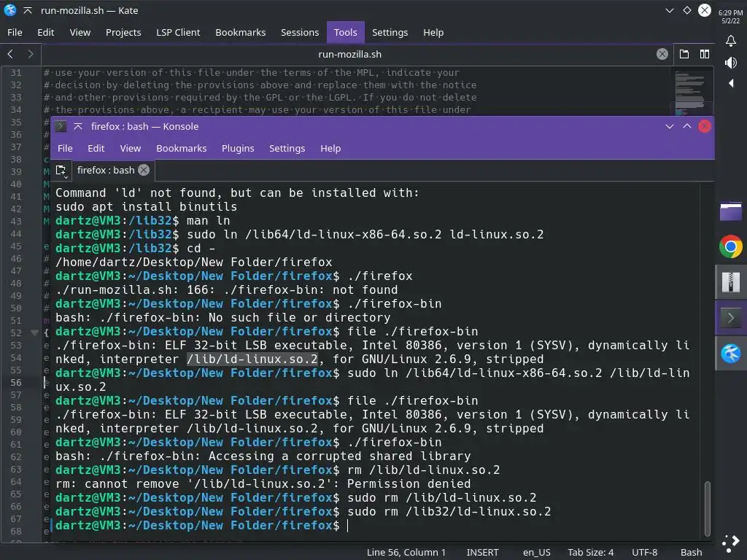Open the Sessions menu

click(x=300, y=32)
